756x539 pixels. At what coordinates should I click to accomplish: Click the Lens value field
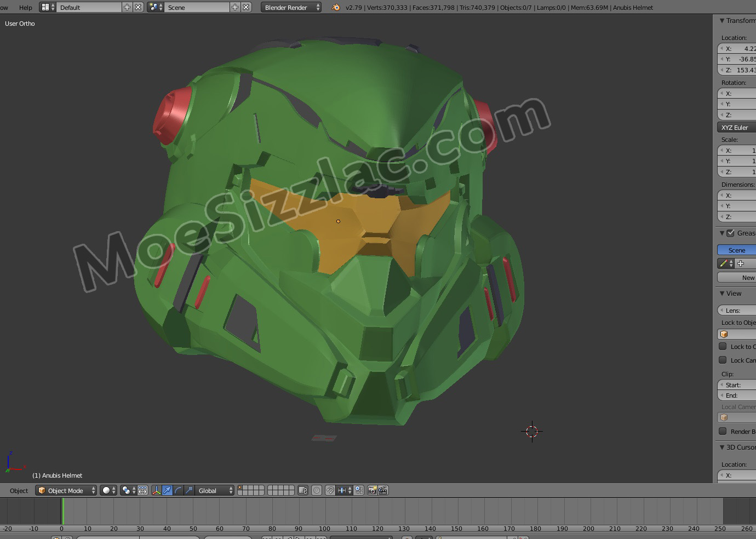click(x=737, y=310)
